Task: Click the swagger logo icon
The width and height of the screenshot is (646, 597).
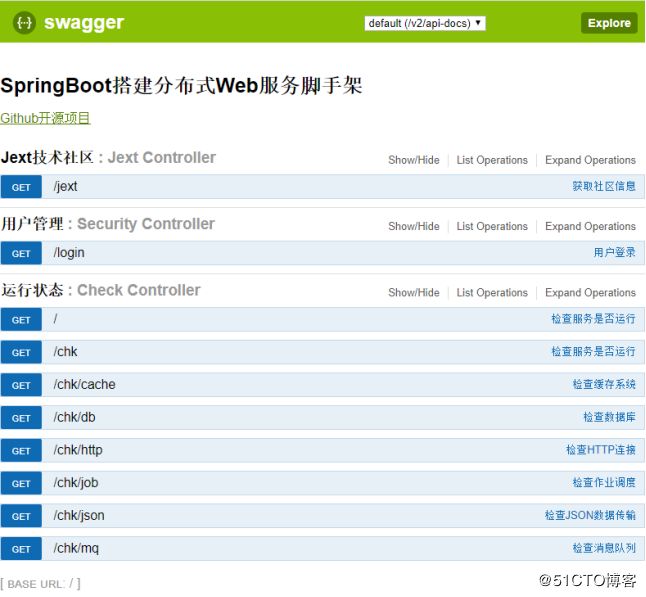Action: tap(24, 23)
